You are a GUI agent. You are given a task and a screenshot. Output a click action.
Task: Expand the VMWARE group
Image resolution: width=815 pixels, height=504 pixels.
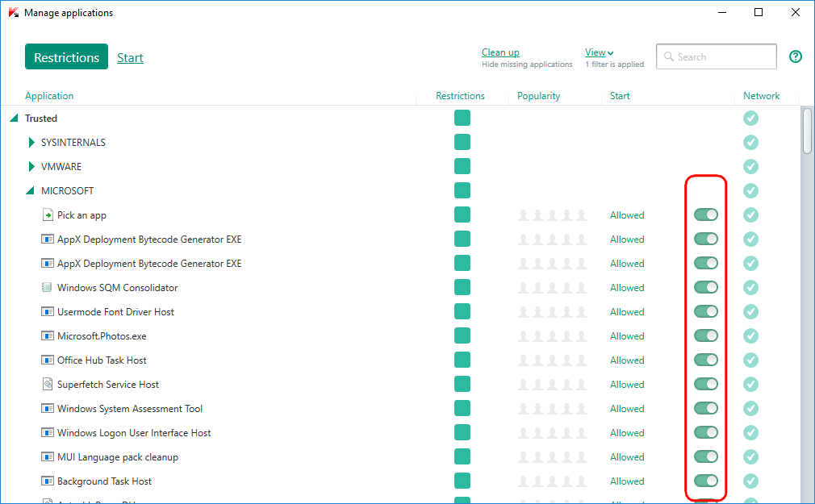click(x=31, y=166)
